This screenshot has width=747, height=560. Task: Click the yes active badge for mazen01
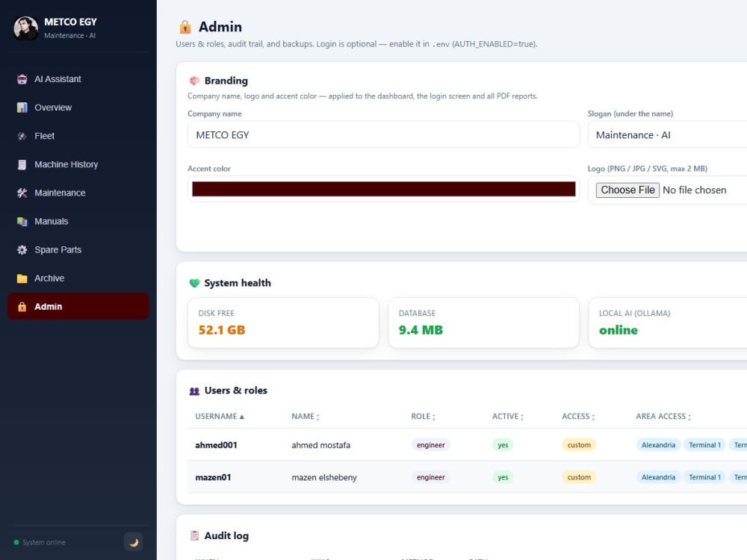503,478
